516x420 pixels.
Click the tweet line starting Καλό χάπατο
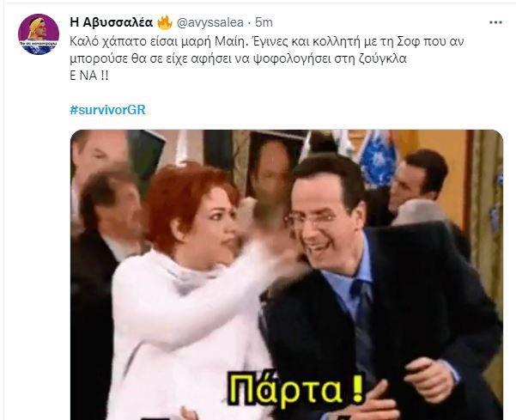(266, 42)
